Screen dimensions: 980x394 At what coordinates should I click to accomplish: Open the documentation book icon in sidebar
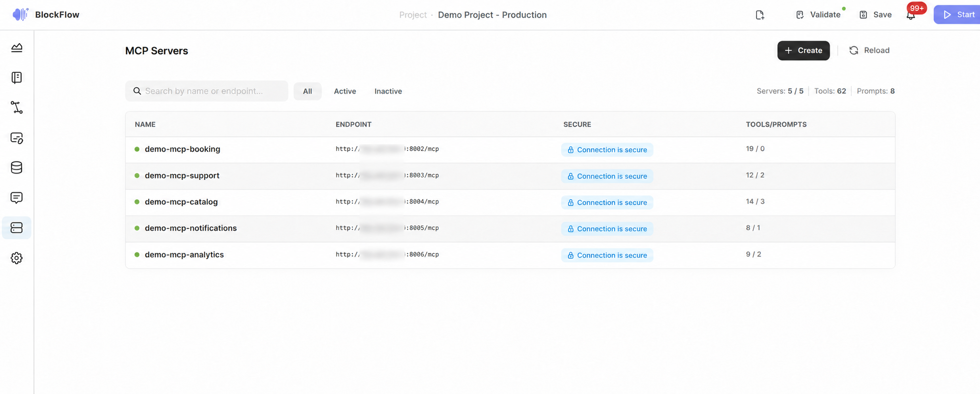pos(17,78)
